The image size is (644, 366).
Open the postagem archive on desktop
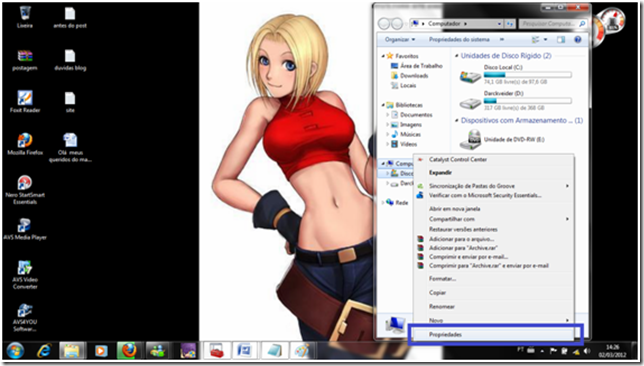tap(25, 60)
